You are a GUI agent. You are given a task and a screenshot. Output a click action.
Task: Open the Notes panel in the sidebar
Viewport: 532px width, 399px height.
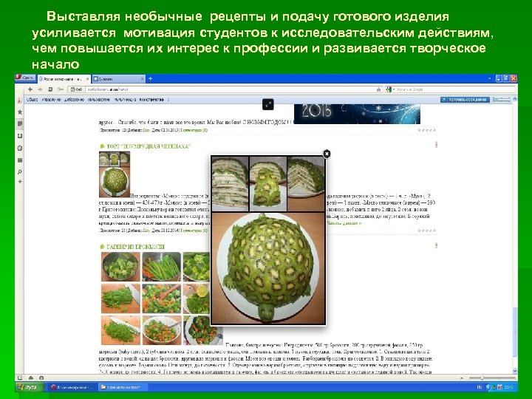click(x=20, y=124)
